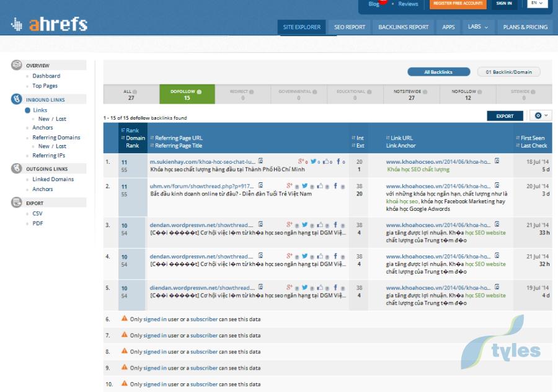Viewport: 558px width, 392px height.
Task: Open Referring Domains in sidebar
Action: pos(56,138)
